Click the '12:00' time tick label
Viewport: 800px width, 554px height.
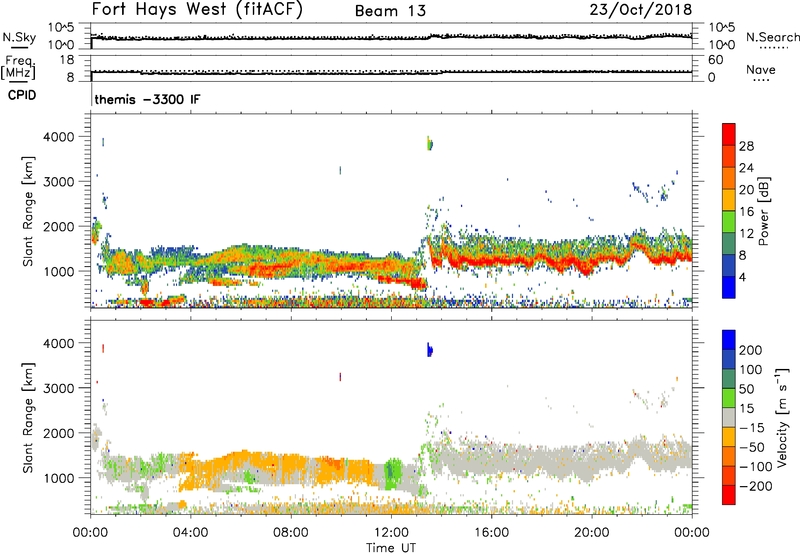pyautogui.click(x=391, y=533)
